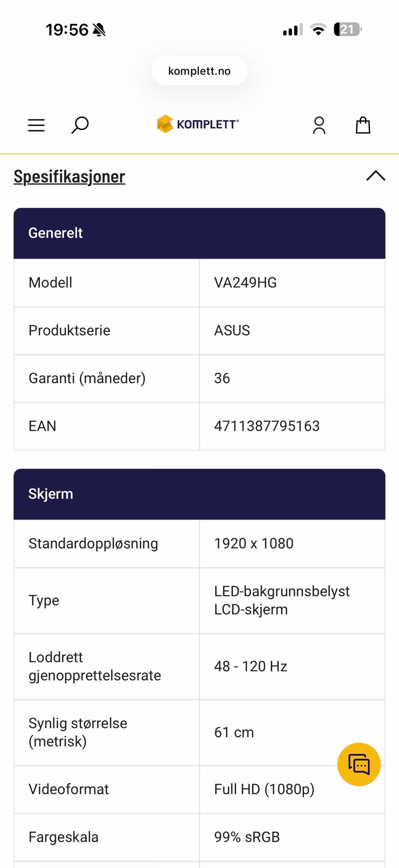
Task: Open the hamburger menu
Action: [x=36, y=125]
